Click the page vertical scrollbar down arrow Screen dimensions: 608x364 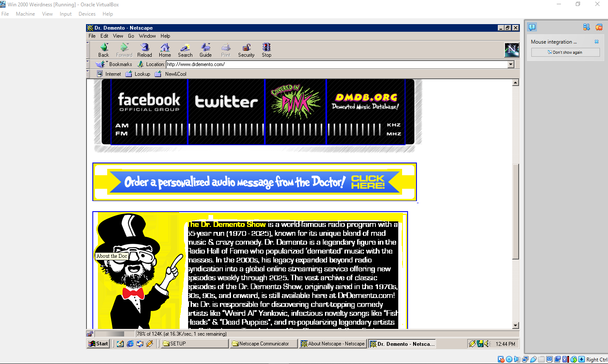pos(516,325)
